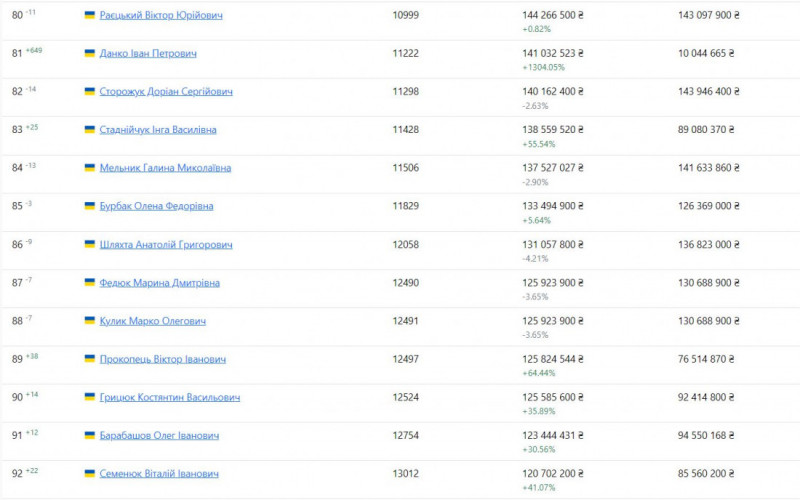The width and height of the screenshot is (800, 500).
Task: Click the flag next to Барабашов Олег Іванович
Action: (90, 436)
